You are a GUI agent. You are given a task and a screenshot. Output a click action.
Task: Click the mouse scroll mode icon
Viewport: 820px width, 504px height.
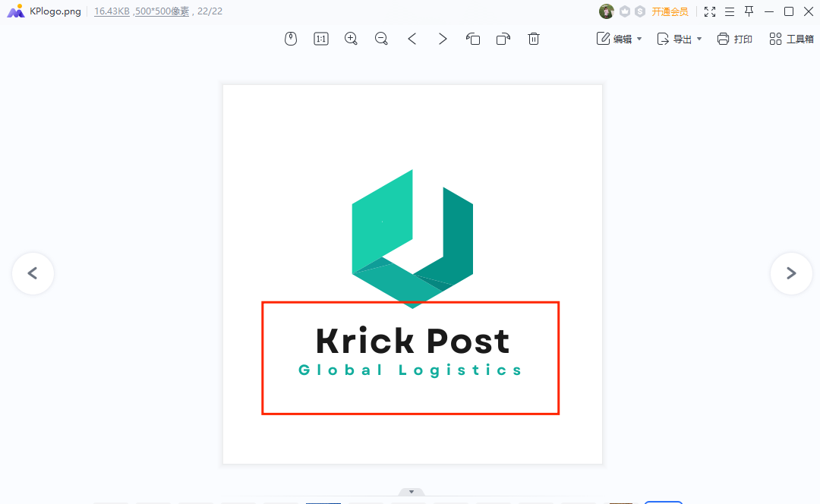point(291,39)
